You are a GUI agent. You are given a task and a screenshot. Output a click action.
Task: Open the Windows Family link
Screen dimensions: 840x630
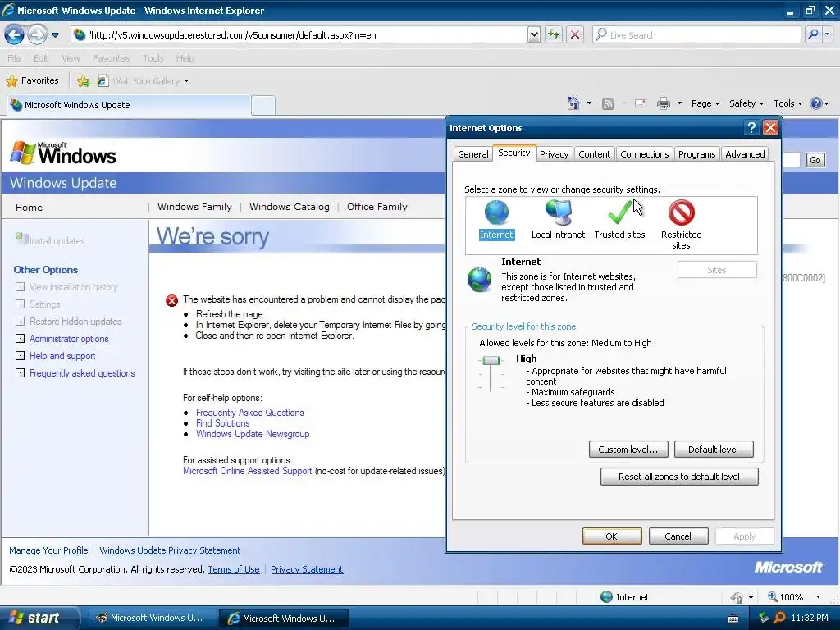click(194, 207)
